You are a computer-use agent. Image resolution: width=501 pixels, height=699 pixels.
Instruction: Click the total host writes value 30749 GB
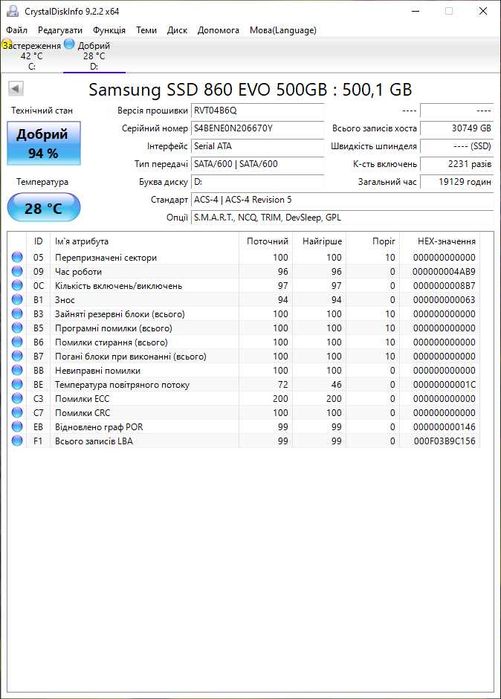[x=457, y=128]
